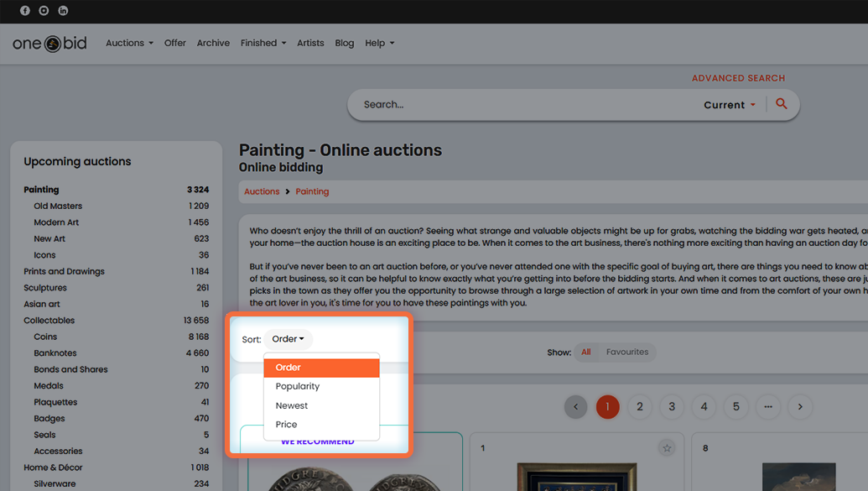Toggle the Sort Order dropdown
This screenshot has height=491, width=868.
point(288,339)
